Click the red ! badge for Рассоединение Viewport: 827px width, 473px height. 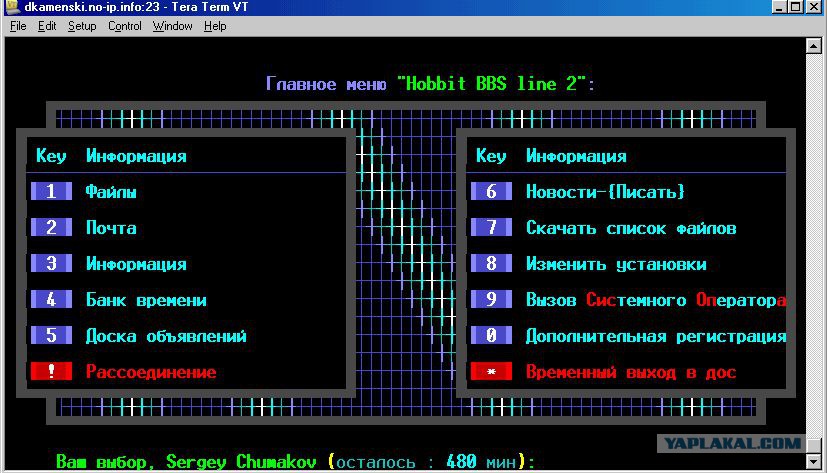[x=51, y=371]
